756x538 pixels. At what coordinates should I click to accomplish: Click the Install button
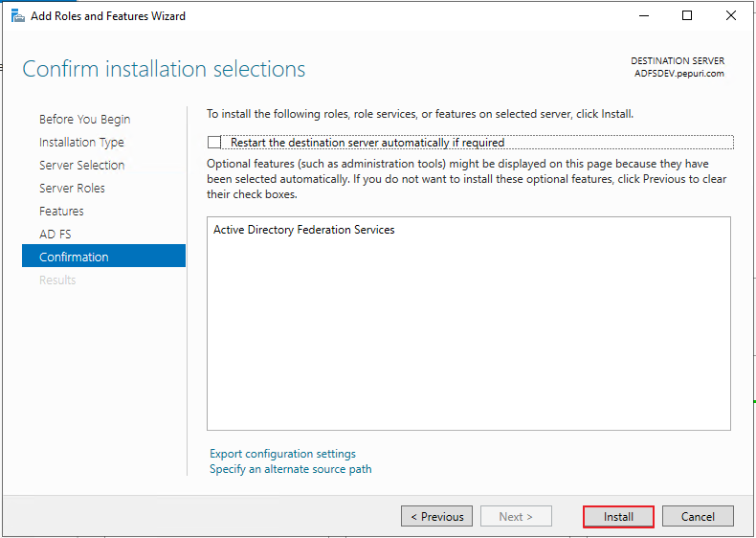618,516
